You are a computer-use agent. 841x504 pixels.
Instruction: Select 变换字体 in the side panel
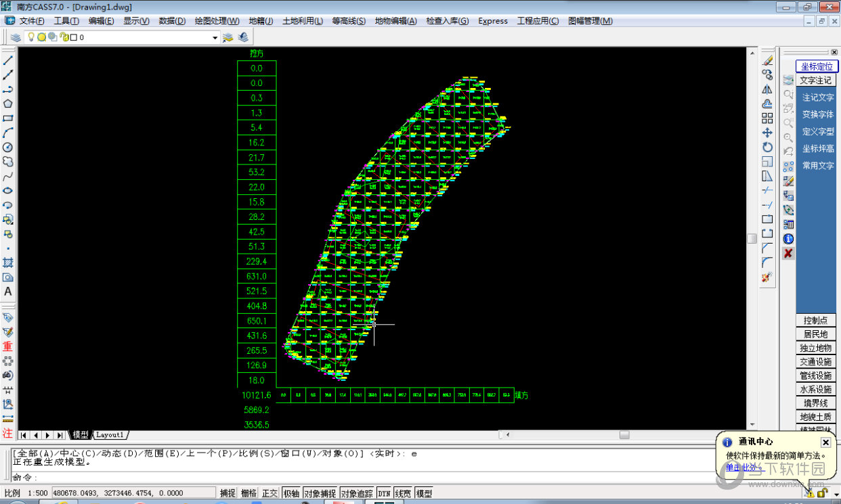[x=818, y=115]
